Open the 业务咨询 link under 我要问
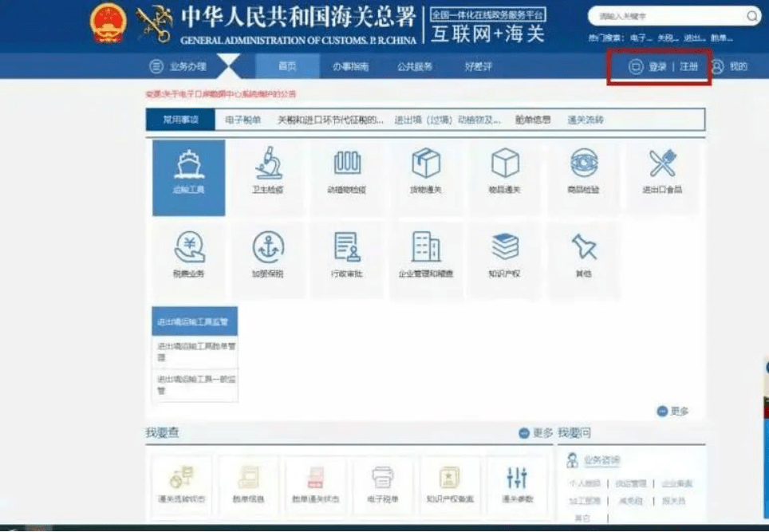Image resolution: width=769 pixels, height=532 pixels. click(x=601, y=460)
